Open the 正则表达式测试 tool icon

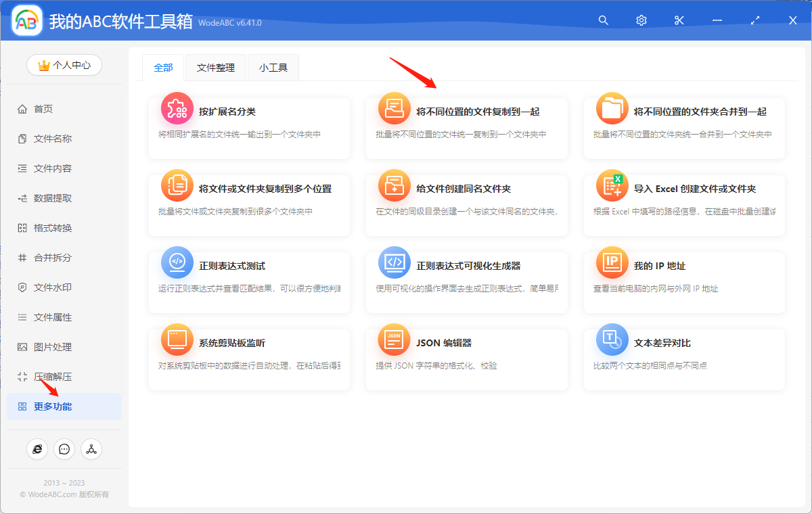[177, 264]
